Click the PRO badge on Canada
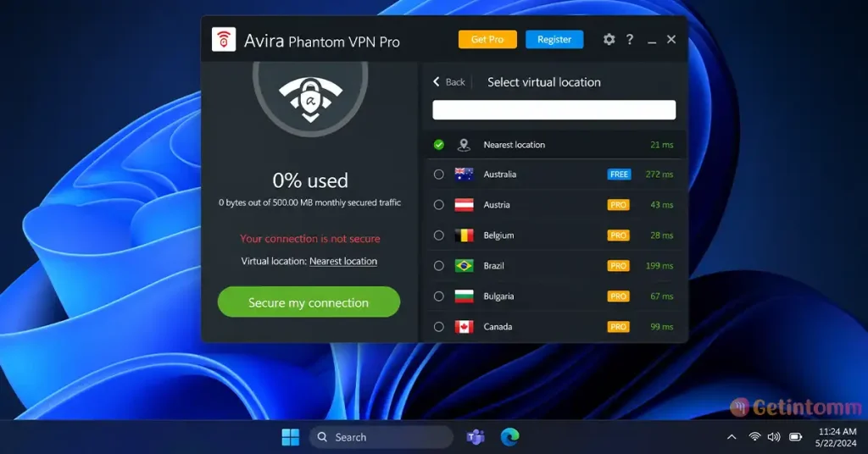This screenshot has width=868, height=454. point(618,326)
